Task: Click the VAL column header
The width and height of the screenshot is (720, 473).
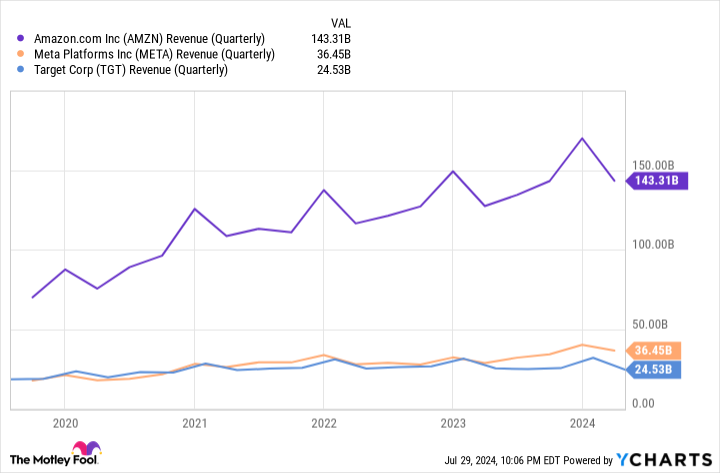Action: click(340, 23)
